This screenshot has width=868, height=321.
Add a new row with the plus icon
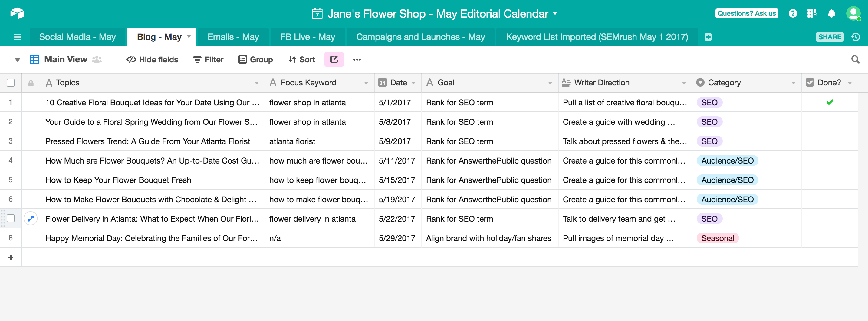click(11, 257)
